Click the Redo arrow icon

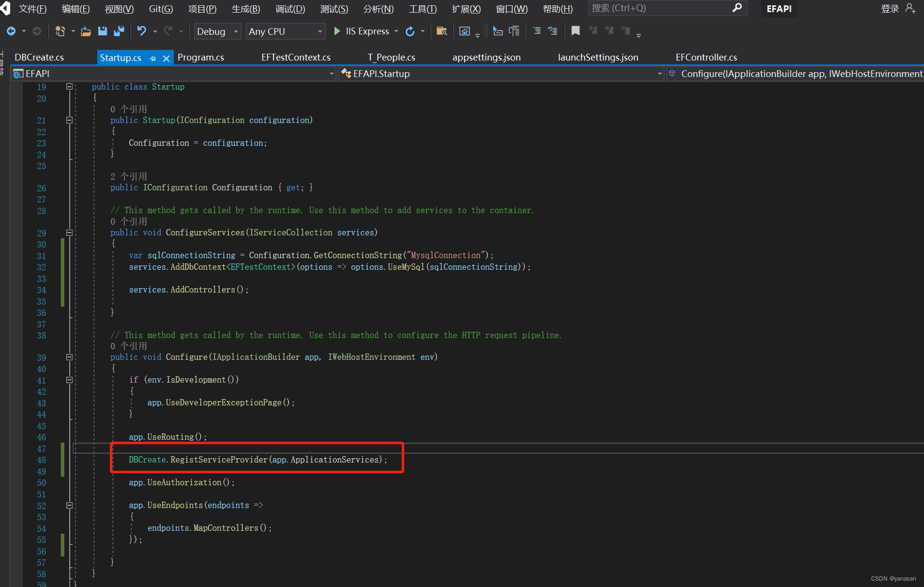[168, 31]
